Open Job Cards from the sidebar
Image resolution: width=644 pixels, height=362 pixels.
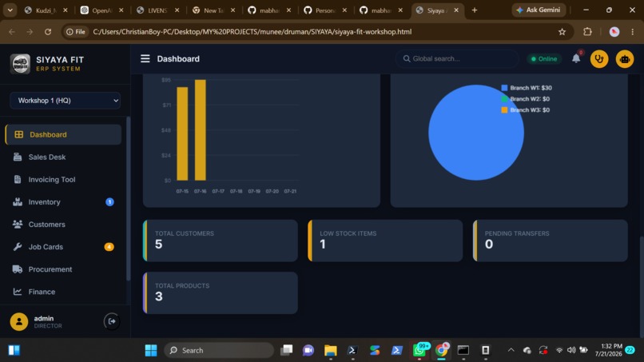pyautogui.click(x=63, y=247)
